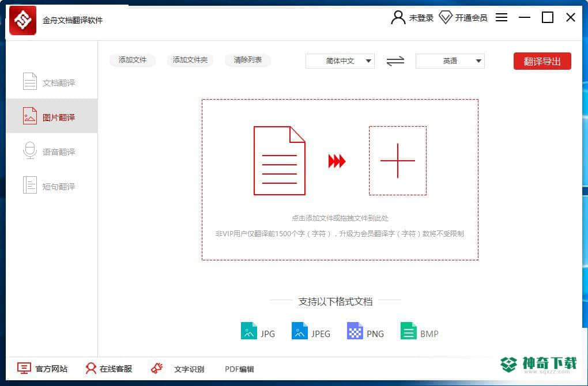Click the microphone icon beside 语音翻译
This screenshot has height=386, width=588.
tap(29, 150)
